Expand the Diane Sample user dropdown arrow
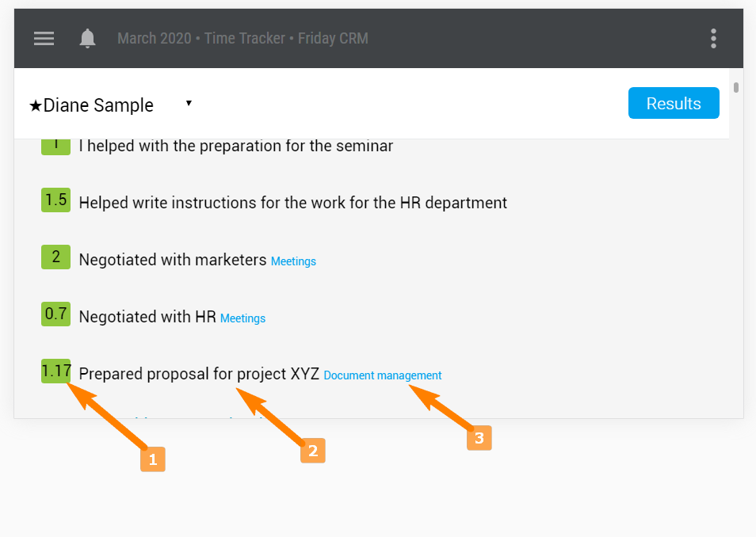This screenshot has height=537, width=756. click(x=189, y=103)
